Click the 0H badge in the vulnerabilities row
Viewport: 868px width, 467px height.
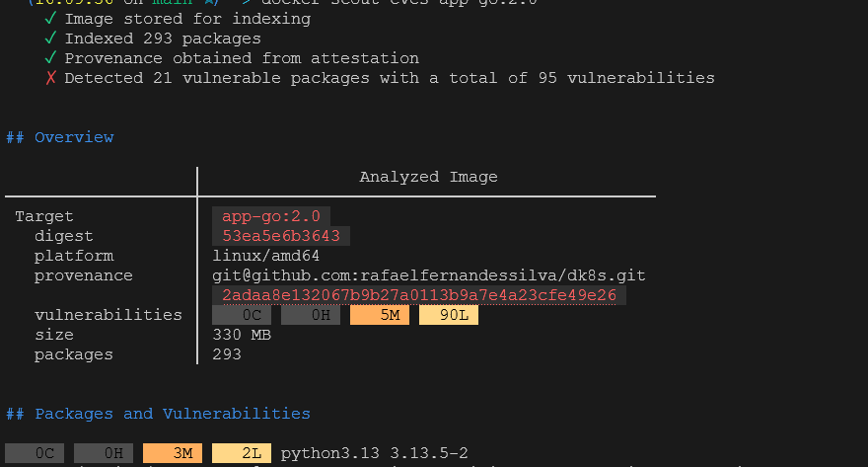coord(311,315)
